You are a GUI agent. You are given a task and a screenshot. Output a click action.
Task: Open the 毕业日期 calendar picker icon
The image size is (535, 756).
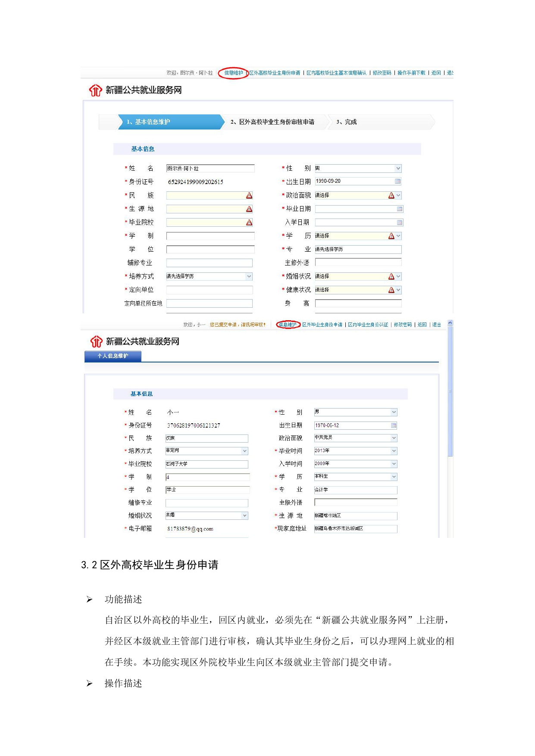point(400,209)
